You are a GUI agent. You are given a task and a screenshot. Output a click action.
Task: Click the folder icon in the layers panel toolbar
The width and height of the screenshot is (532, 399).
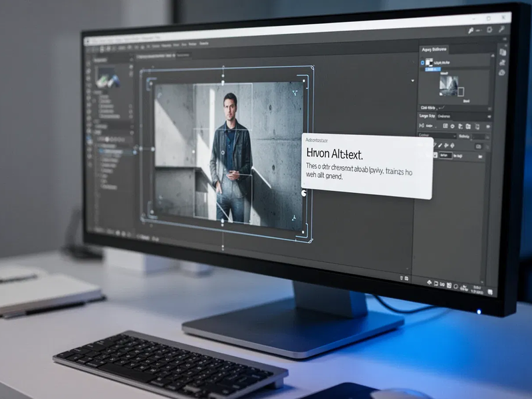[x=468, y=126]
